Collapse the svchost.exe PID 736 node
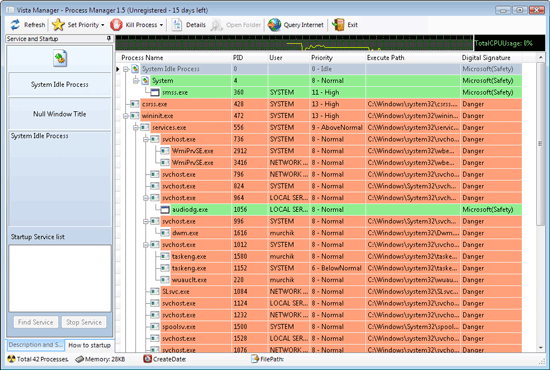The height and width of the screenshot is (370, 550). tap(146, 139)
